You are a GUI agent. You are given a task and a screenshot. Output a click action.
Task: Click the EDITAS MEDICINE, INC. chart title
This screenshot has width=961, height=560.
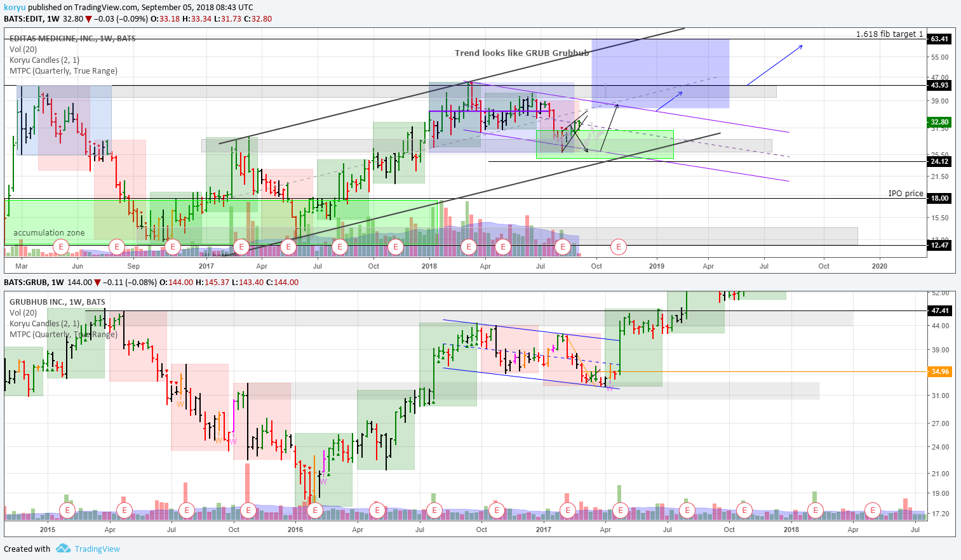[x=72, y=38]
